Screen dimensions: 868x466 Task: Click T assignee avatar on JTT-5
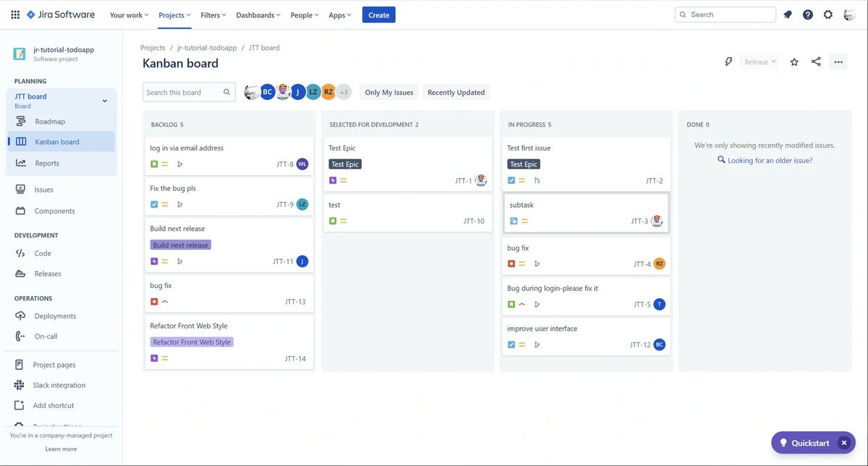click(660, 305)
